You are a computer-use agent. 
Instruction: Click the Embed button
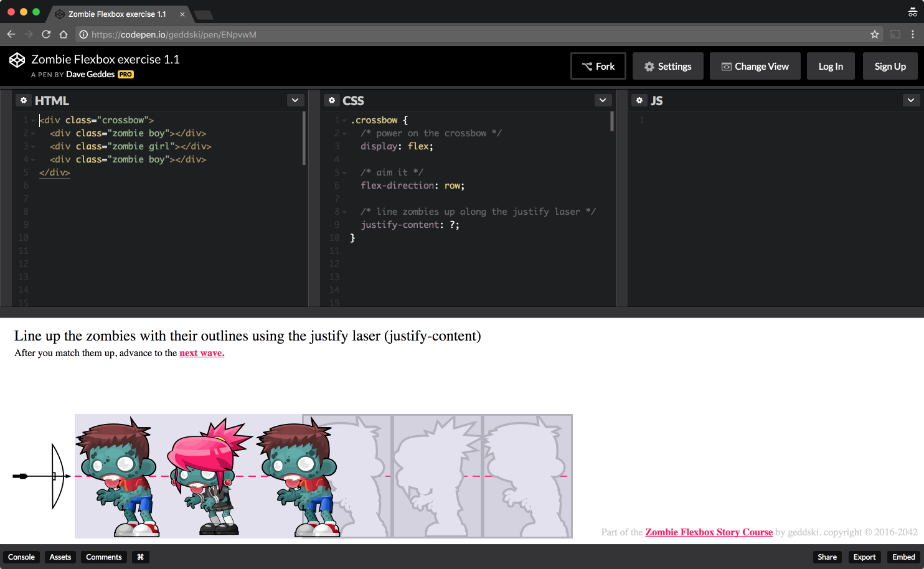903,557
